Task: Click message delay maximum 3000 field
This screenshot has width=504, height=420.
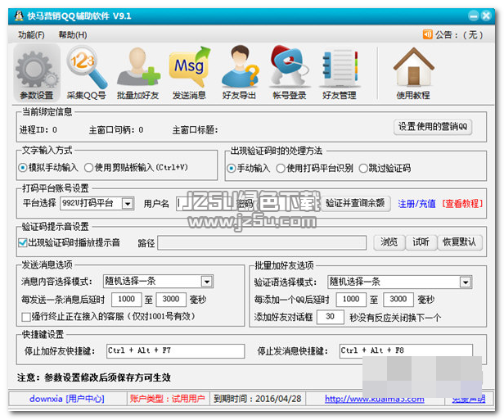Action: point(171,300)
